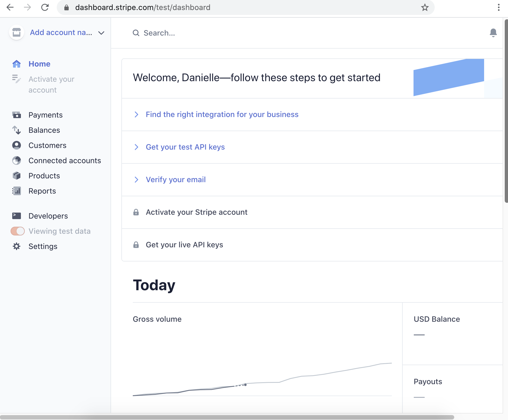508x420 pixels.
Task: Open Customers in the sidebar
Action: [x=48, y=145]
